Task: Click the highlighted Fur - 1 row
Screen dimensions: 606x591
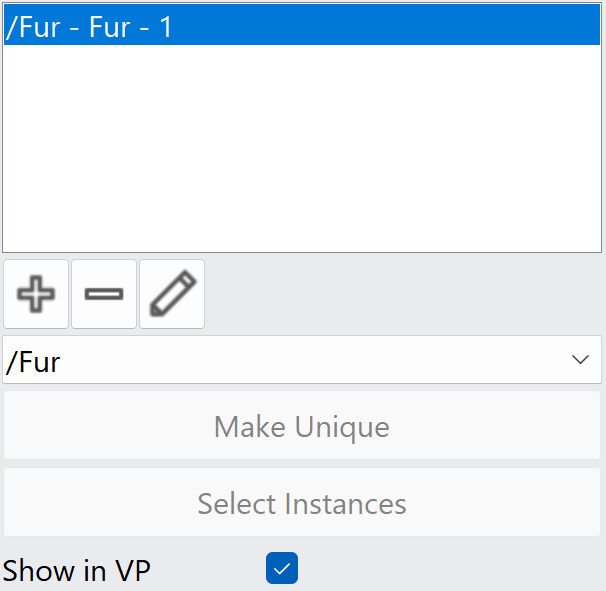Action: point(302,25)
